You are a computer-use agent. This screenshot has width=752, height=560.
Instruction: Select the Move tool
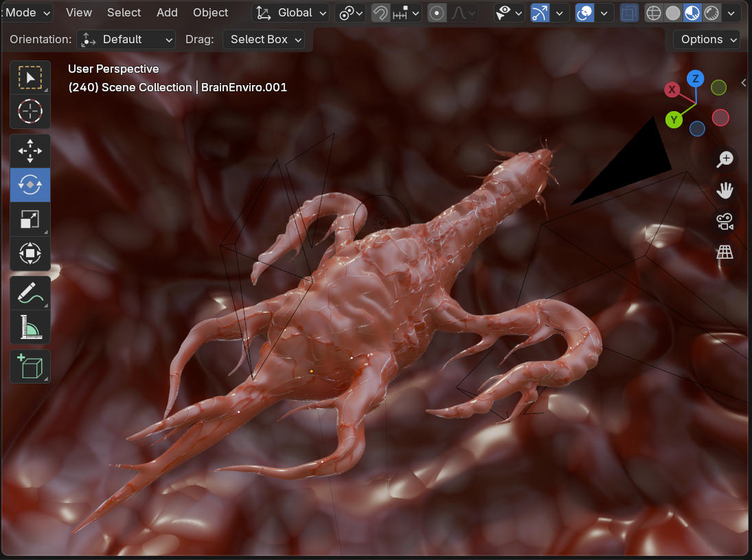pos(30,151)
